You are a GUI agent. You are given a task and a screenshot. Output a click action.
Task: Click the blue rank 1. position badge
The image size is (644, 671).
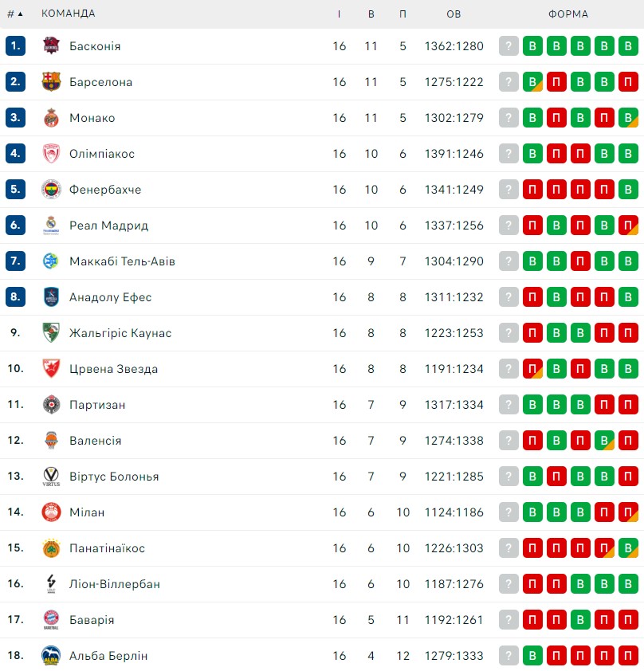15,45
